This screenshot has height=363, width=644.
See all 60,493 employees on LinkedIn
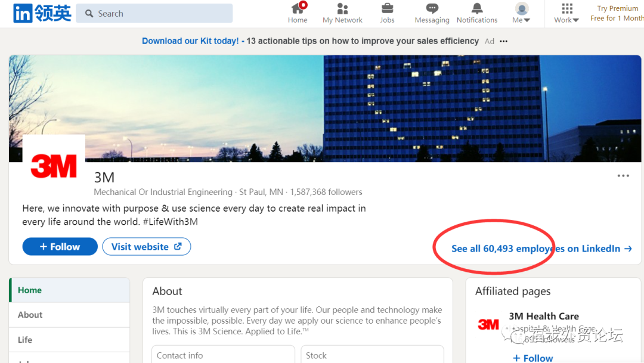[541, 249]
